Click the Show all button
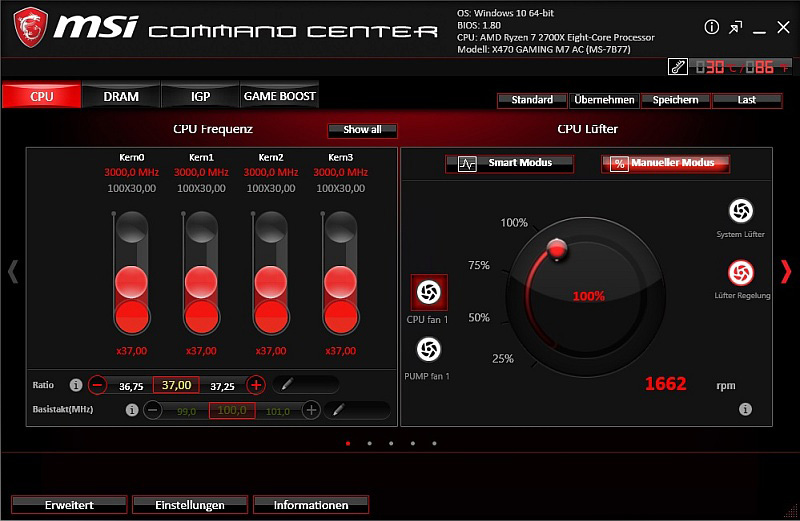Viewport: 800px width, 521px height. pos(362,130)
